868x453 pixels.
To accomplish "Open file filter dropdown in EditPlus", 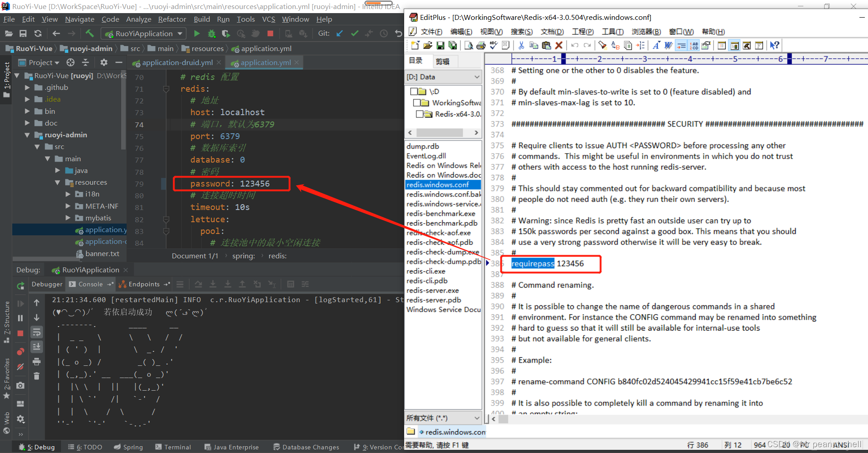I will coord(443,418).
